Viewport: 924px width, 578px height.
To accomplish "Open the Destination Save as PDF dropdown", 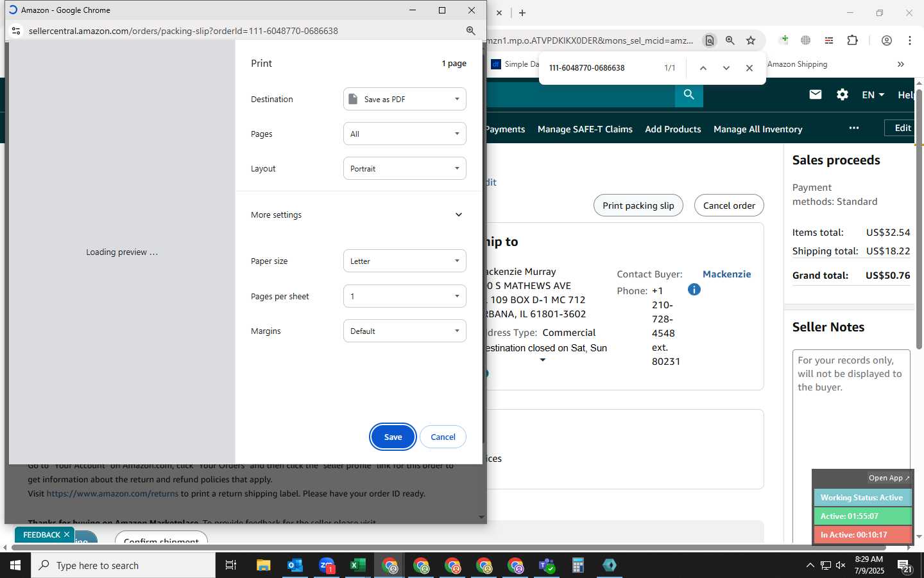I will pyautogui.click(x=405, y=99).
